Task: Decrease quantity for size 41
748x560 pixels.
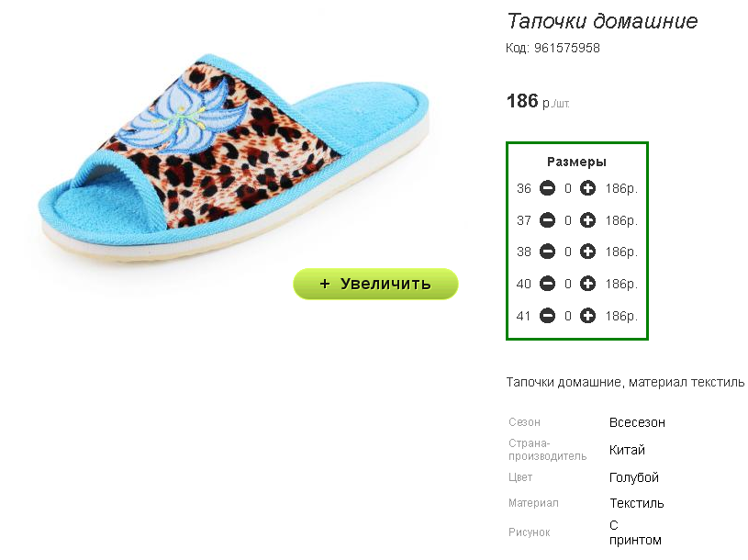Action: coord(547,316)
